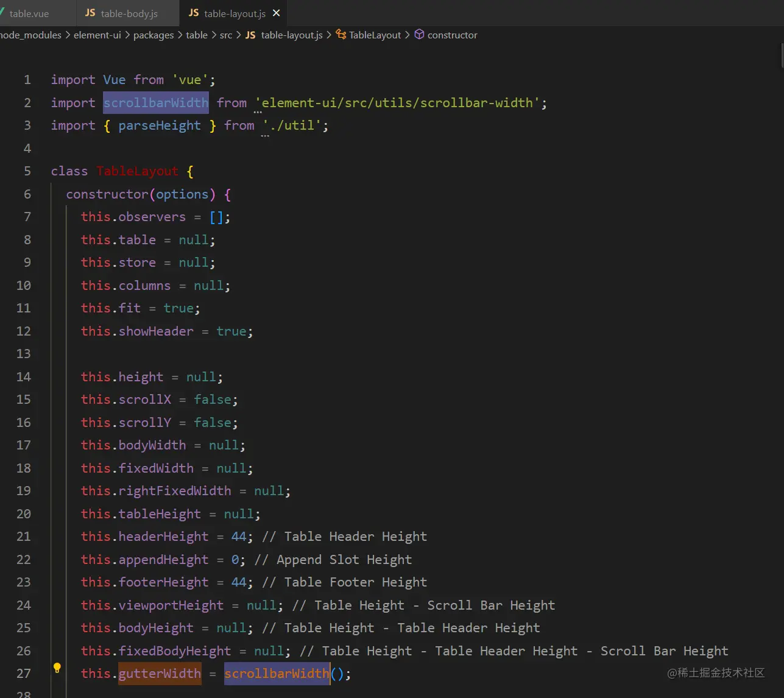784x698 pixels.
Task: Click showHeader property on line 12
Action: coord(156,331)
